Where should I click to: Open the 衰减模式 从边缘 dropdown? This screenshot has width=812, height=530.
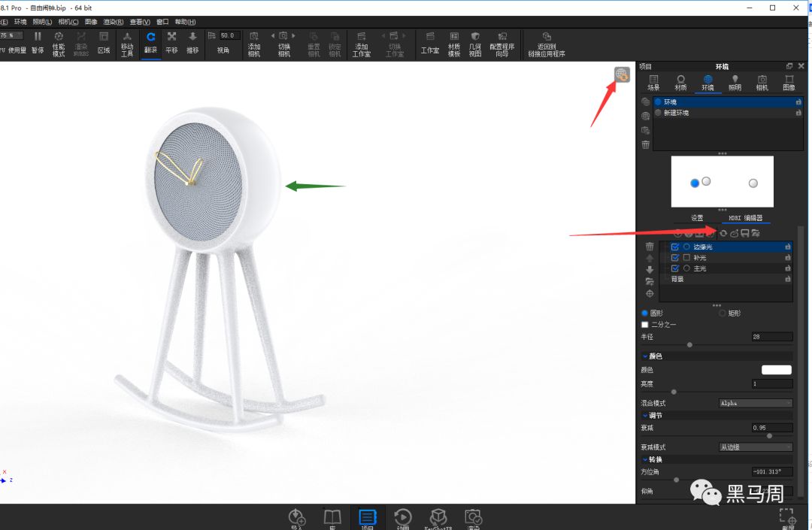[x=756, y=447]
